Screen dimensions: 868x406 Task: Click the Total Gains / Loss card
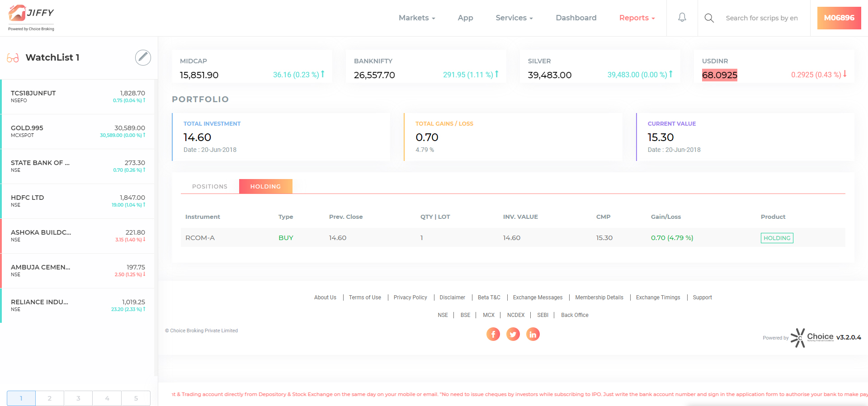point(513,137)
